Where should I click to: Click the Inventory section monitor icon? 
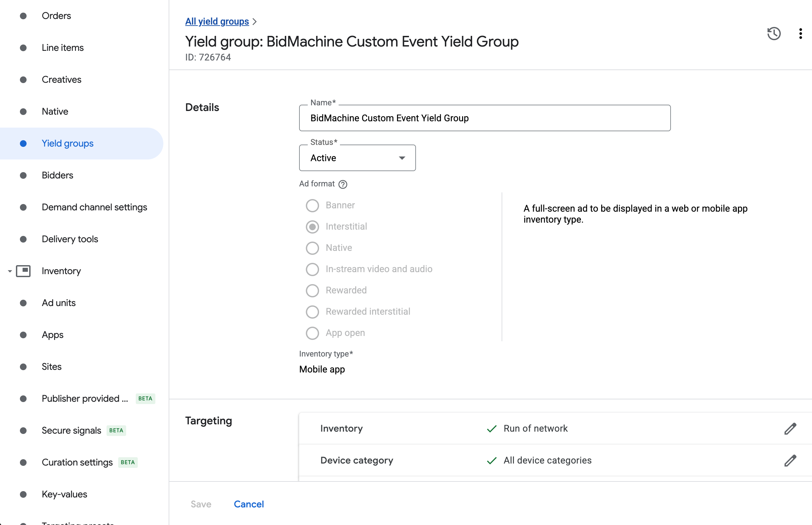click(23, 271)
